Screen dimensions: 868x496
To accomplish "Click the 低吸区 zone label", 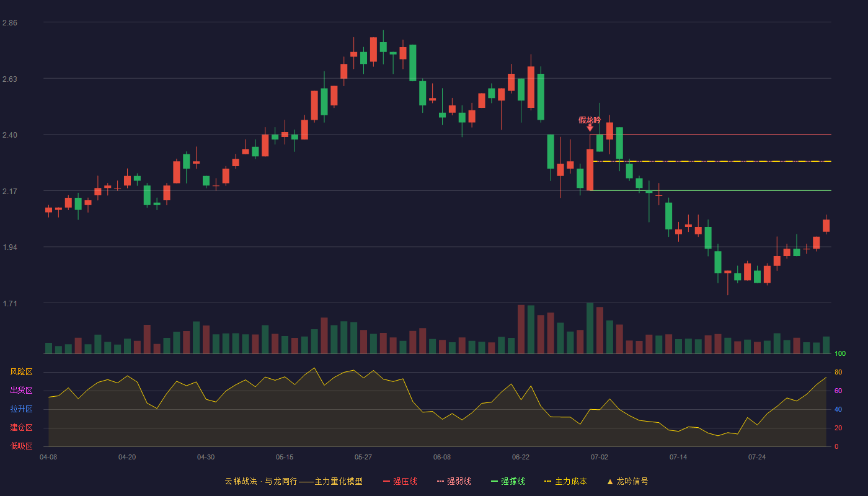I will click(x=21, y=446).
